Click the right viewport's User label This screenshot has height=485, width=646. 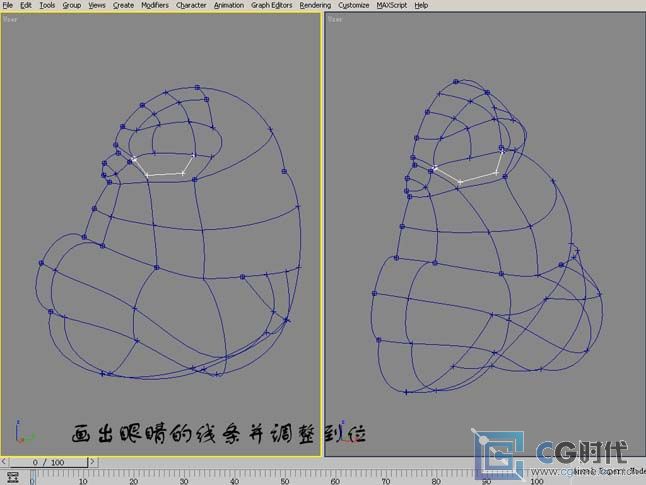334,18
